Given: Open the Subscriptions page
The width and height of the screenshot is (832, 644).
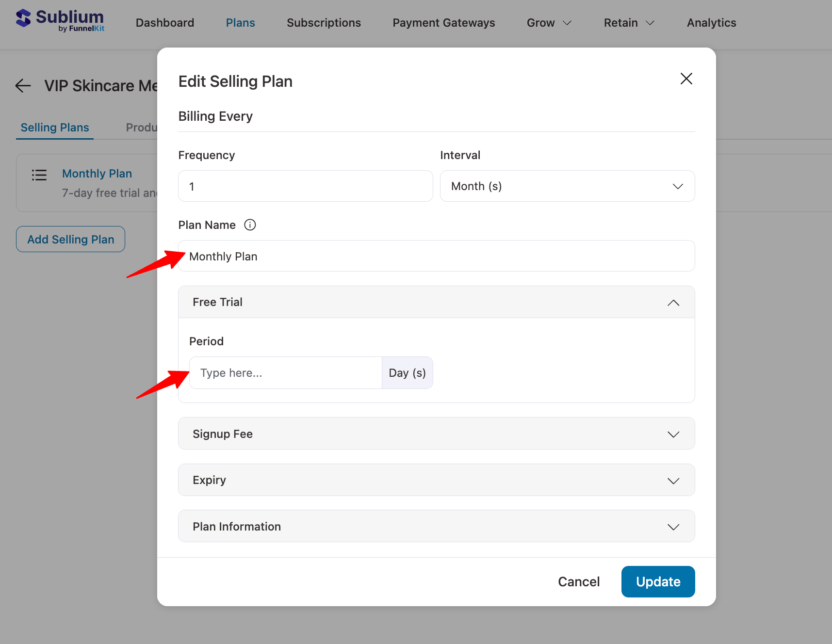Looking at the screenshot, I should [324, 22].
